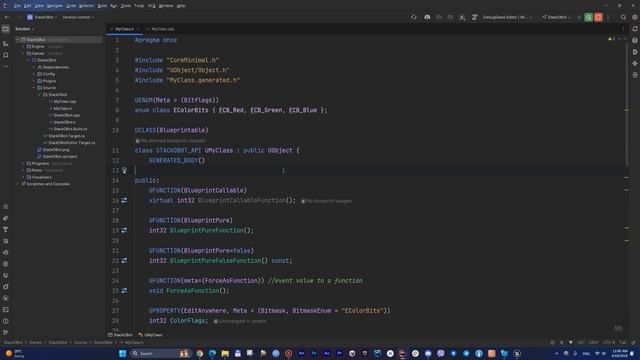Click gutter icon beside BlueprintPureFalseFunction line
Viewport: 640px width, 360px height.
point(124,260)
